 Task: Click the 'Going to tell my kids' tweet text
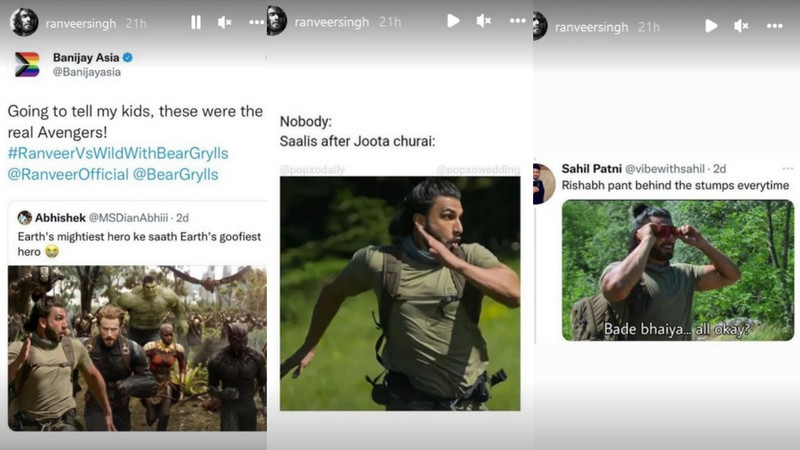pos(135,121)
